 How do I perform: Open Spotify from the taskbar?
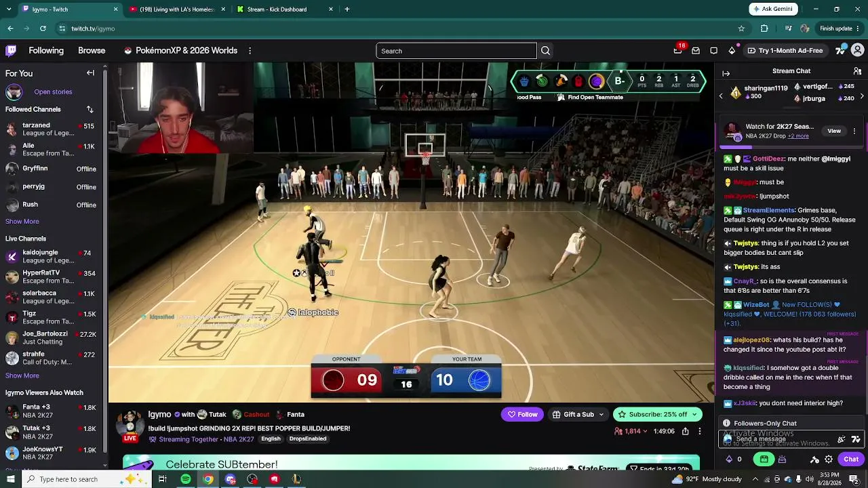tap(186, 479)
